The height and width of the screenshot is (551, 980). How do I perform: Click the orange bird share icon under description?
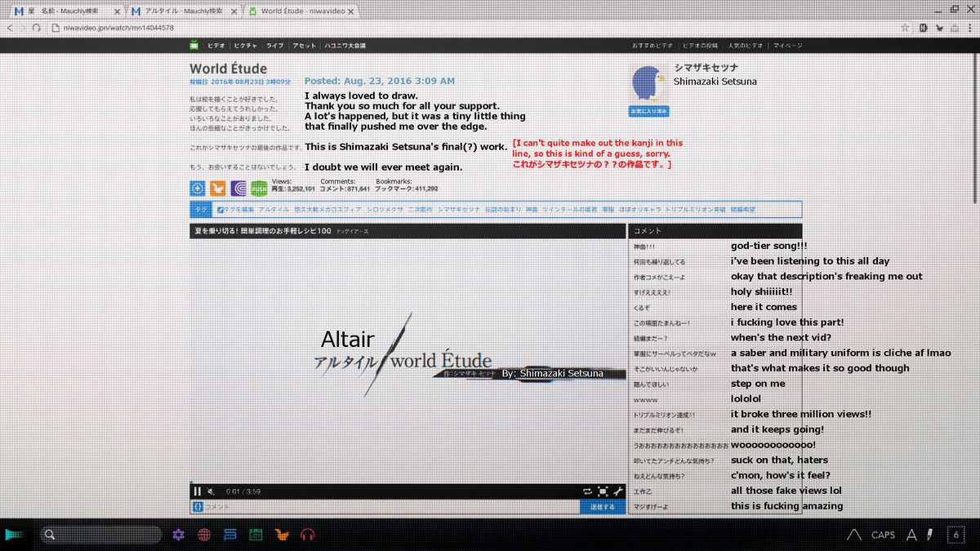pos(217,189)
